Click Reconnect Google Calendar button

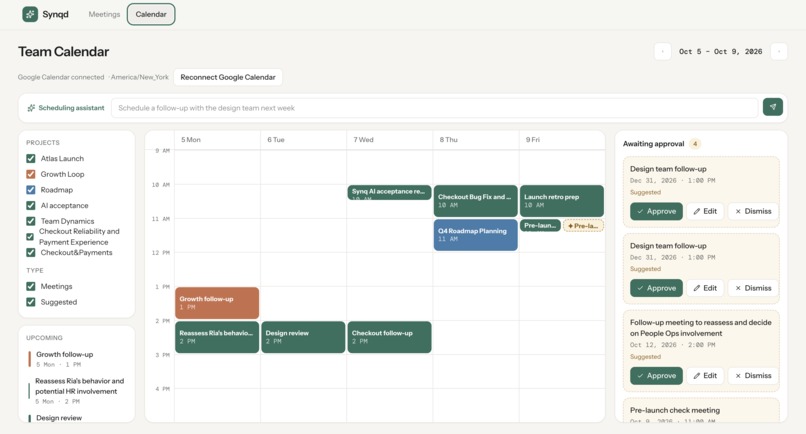click(228, 77)
